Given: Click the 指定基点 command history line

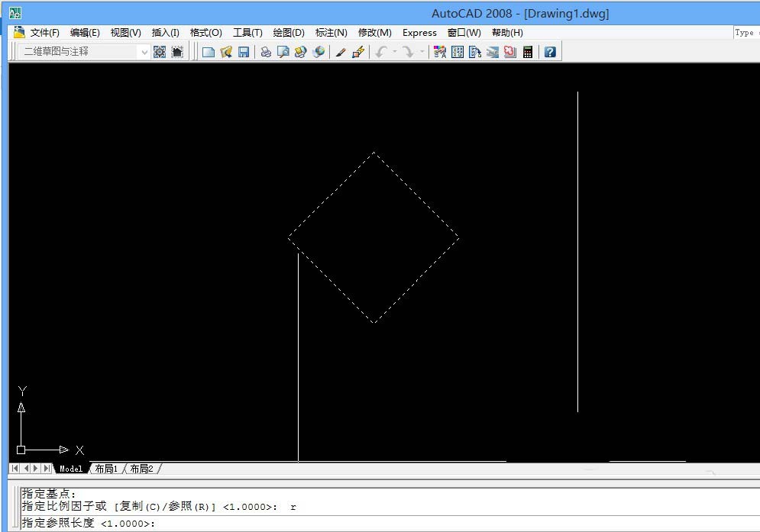Looking at the screenshot, I should (x=49, y=494).
